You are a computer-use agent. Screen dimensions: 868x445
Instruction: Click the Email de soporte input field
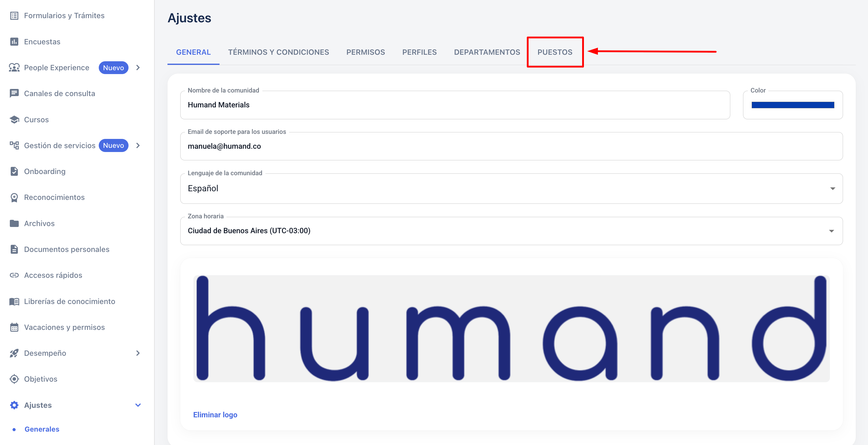511,146
